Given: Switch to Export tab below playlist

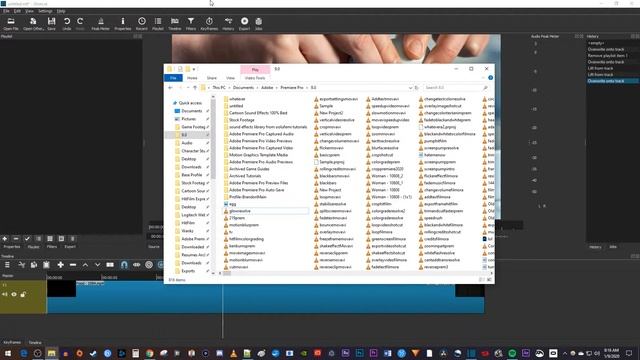Looking at the screenshot, I should click(70, 247).
